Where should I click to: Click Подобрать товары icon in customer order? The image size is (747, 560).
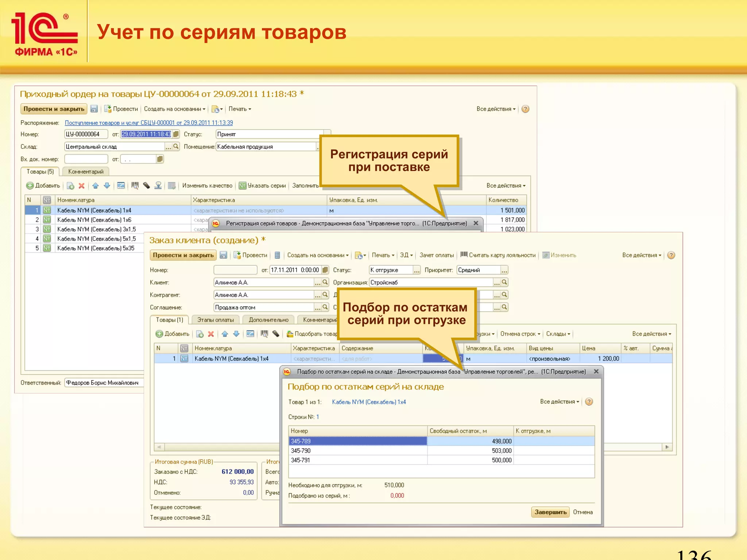coord(290,334)
